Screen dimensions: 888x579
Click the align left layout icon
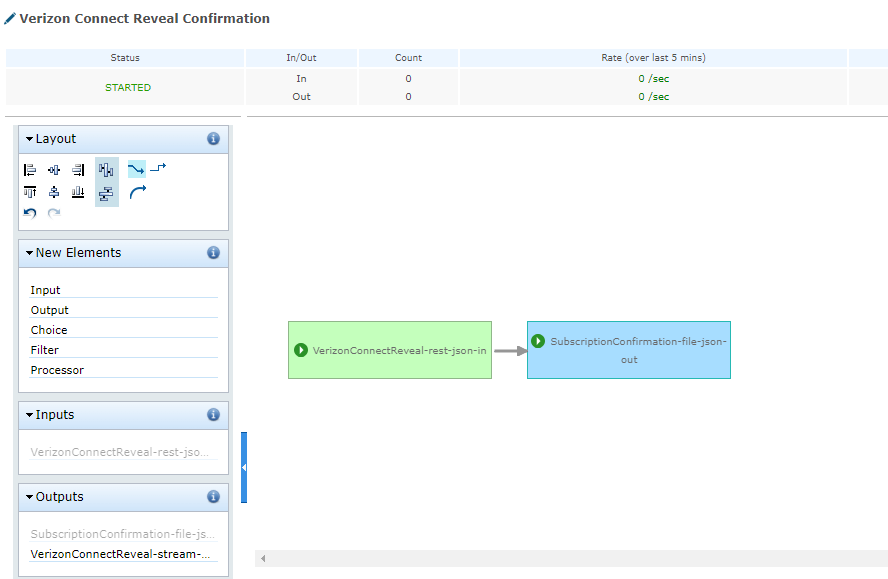point(30,169)
